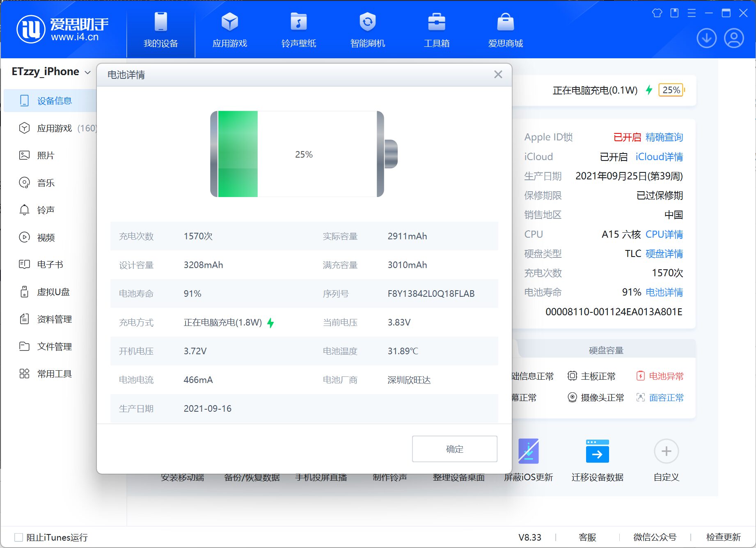Click the 摄像头正常 camera icon
Image resolution: width=756 pixels, height=548 pixels.
coord(572,397)
